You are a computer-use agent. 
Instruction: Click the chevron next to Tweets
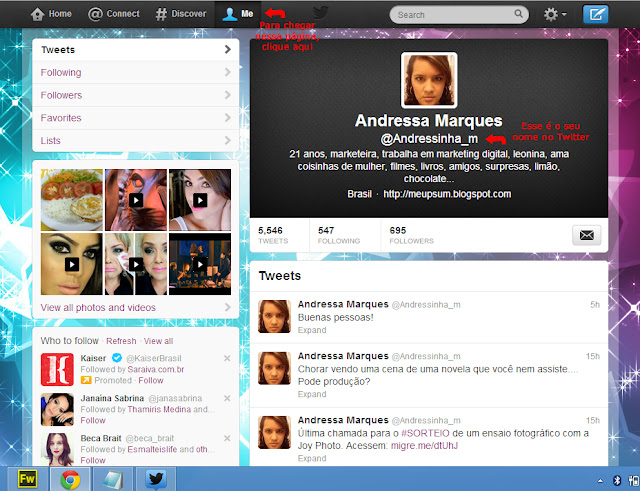coord(228,49)
